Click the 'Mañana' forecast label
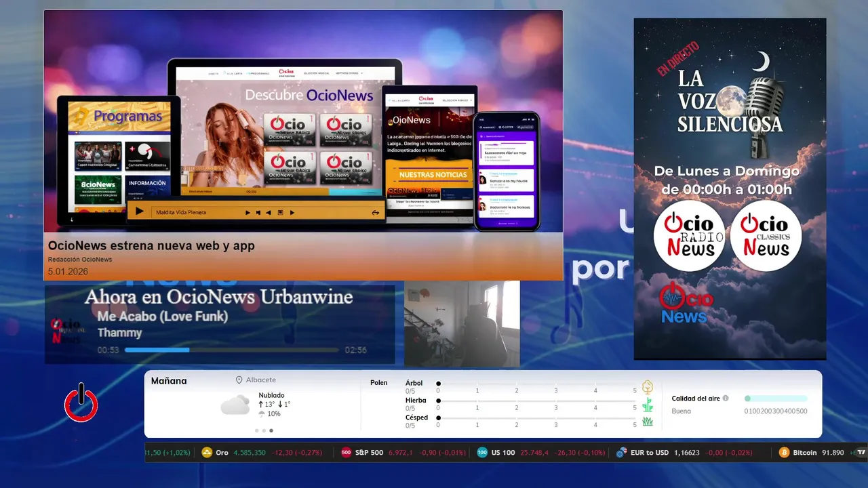The height and width of the screenshot is (488, 868). (169, 381)
